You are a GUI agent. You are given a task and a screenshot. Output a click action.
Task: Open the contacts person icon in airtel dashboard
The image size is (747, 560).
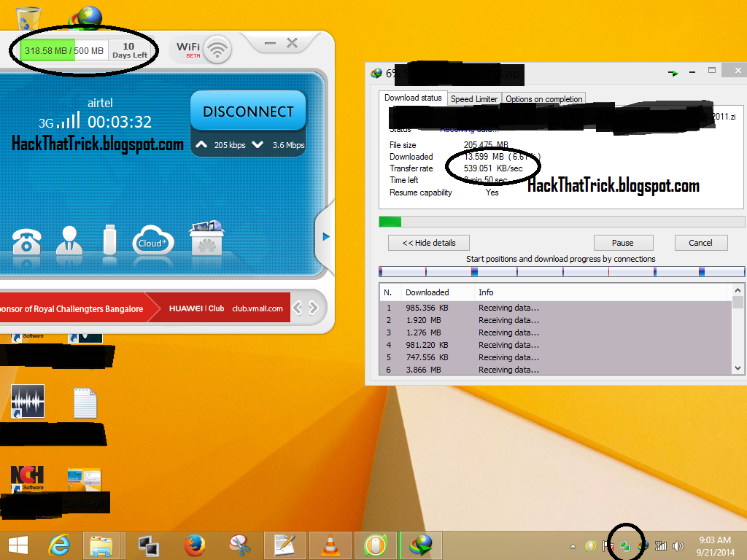[69, 239]
